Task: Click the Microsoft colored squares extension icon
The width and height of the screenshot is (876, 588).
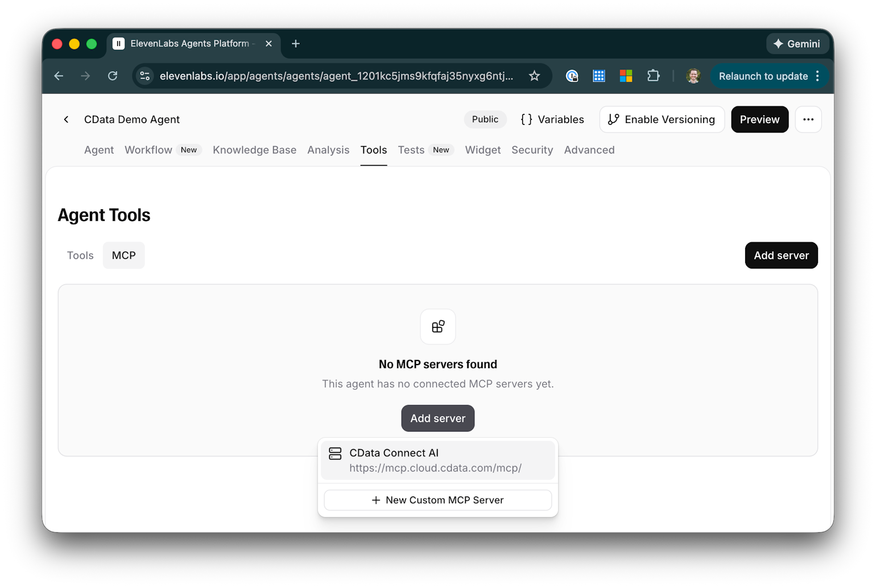Action: coord(626,76)
